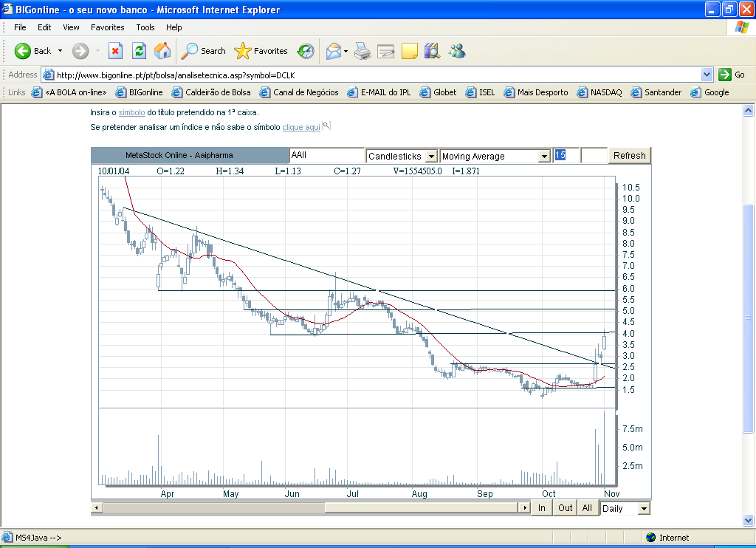Go to the Home page icon
756x548 pixels.
coord(162,51)
